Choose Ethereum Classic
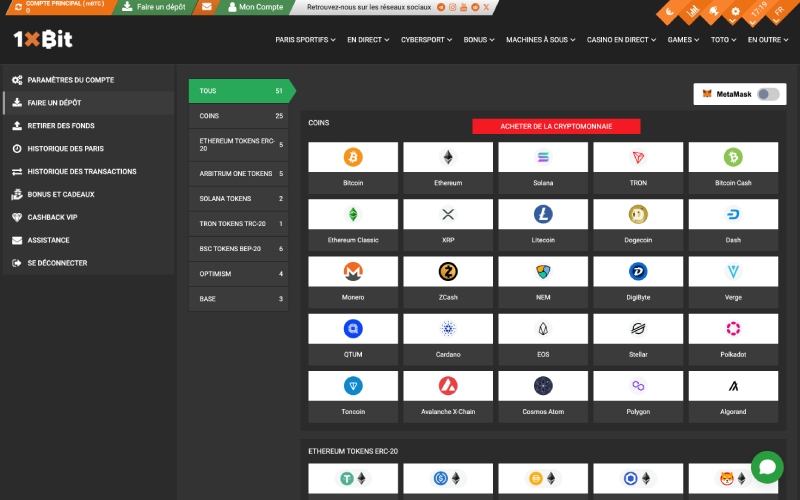This screenshot has width=800, height=500. [x=353, y=224]
